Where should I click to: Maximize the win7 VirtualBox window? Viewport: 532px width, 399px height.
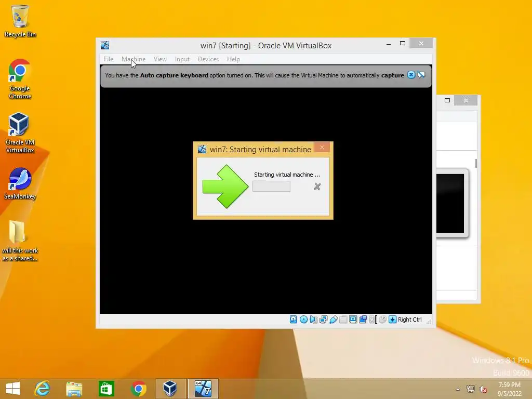tap(403, 44)
